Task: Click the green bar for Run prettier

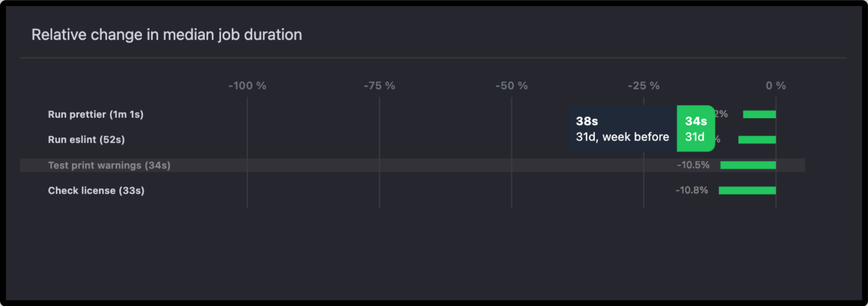Action: [759, 114]
